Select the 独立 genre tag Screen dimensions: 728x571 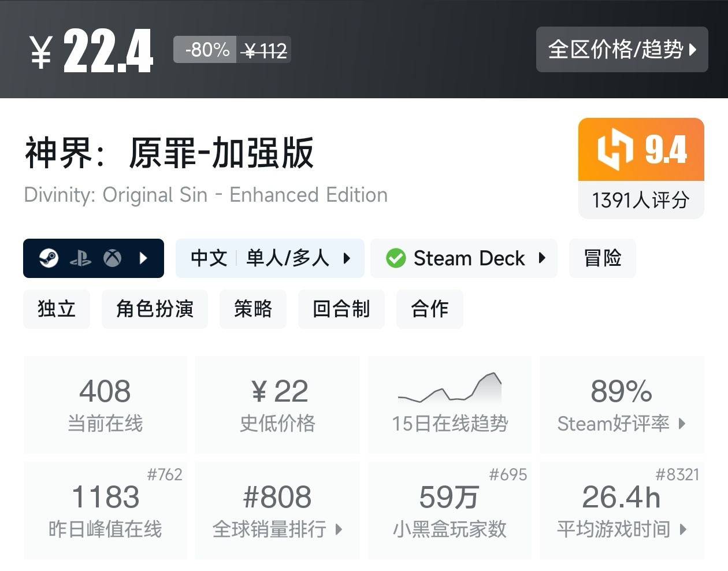57,309
